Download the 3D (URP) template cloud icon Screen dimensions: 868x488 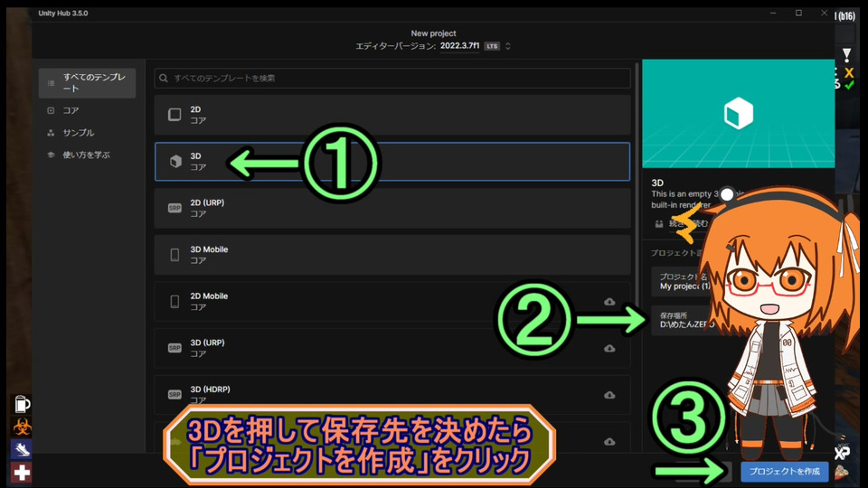[x=609, y=348]
